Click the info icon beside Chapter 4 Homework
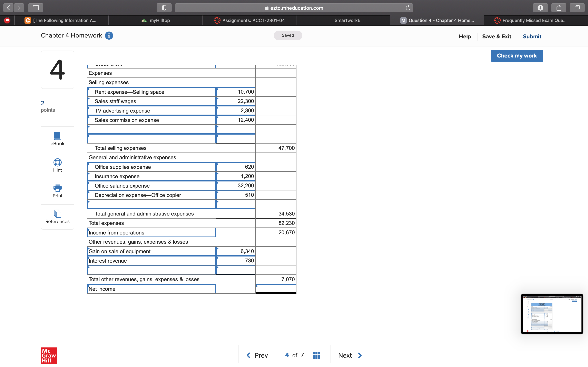 coord(109,36)
